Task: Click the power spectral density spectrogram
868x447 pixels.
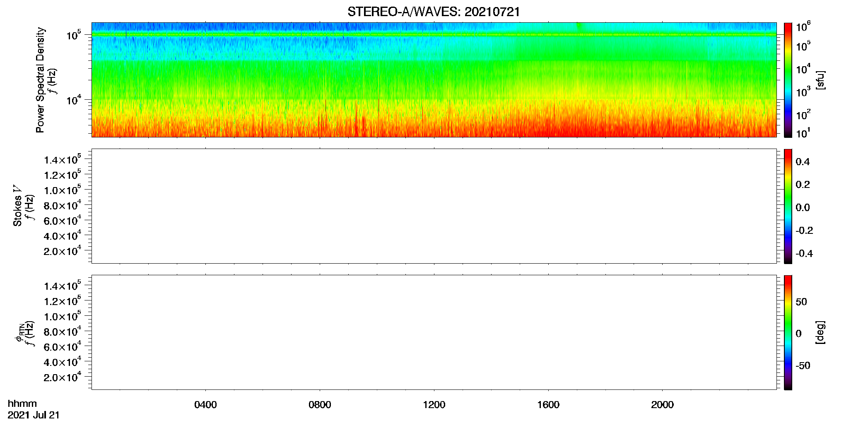Action: pyautogui.click(x=434, y=80)
